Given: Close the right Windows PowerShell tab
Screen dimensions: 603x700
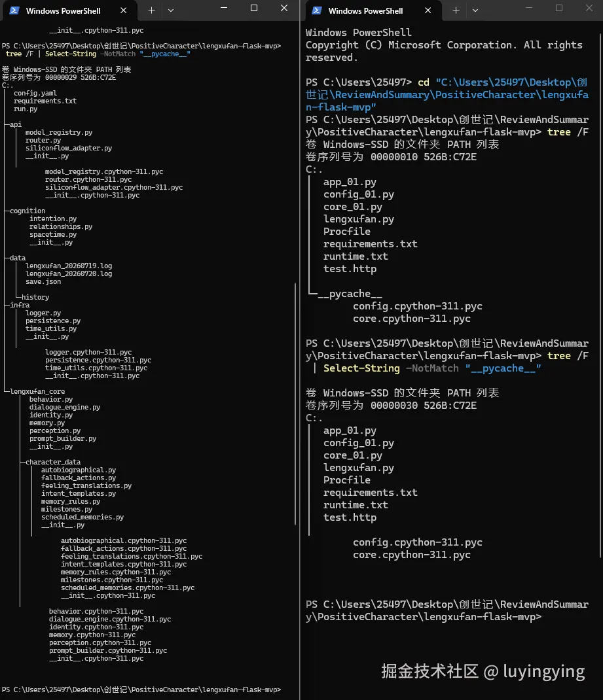Looking at the screenshot, I should point(428,10).
